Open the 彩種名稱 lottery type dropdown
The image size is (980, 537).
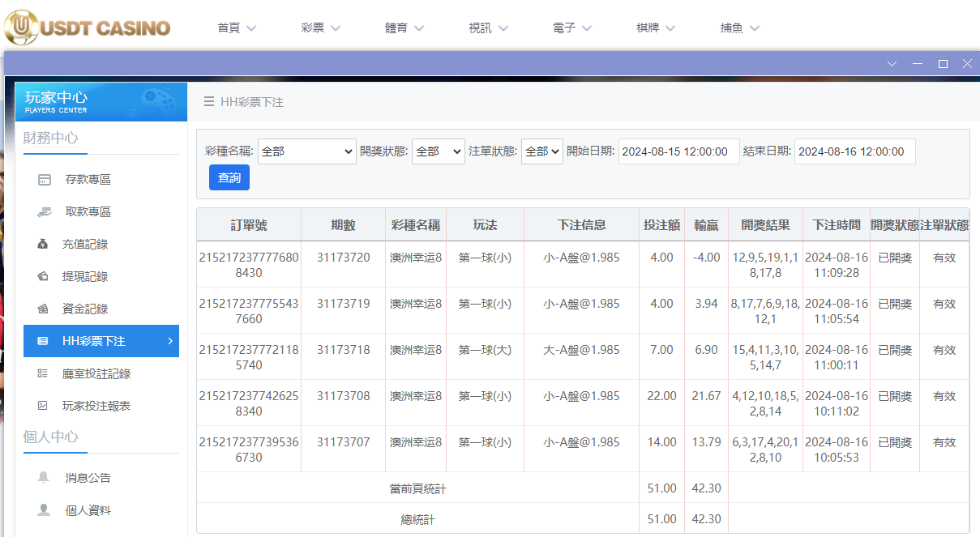(306, 151)
